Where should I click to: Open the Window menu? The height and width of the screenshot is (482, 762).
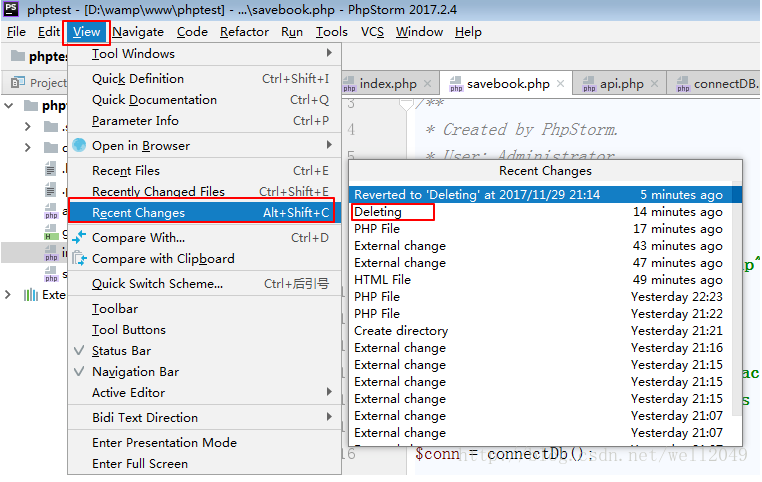point(419,32)
